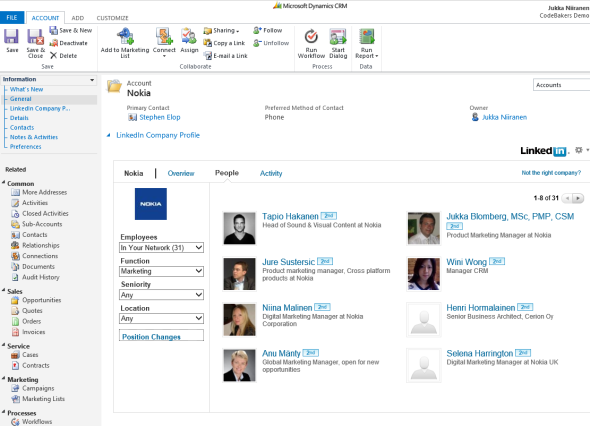Open Connections in sidebar
This screenshot has height=426, width=590.
point(35,256)
